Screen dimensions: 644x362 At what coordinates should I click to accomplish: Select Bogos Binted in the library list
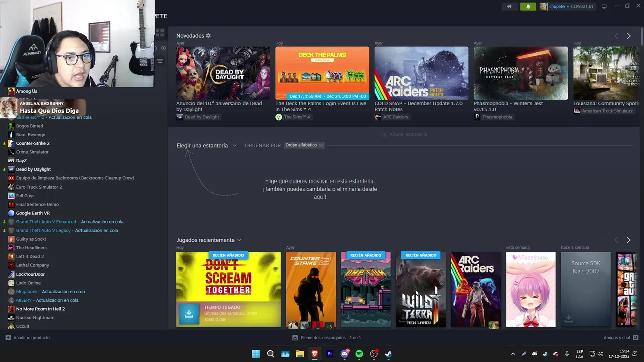(x=29, y=126)
